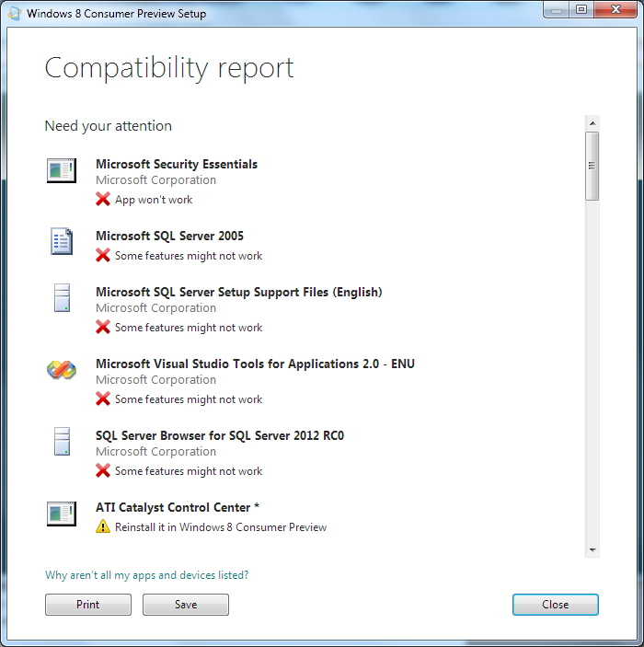Click Some features might not work under SQL Server 2005

coord(189,256)
